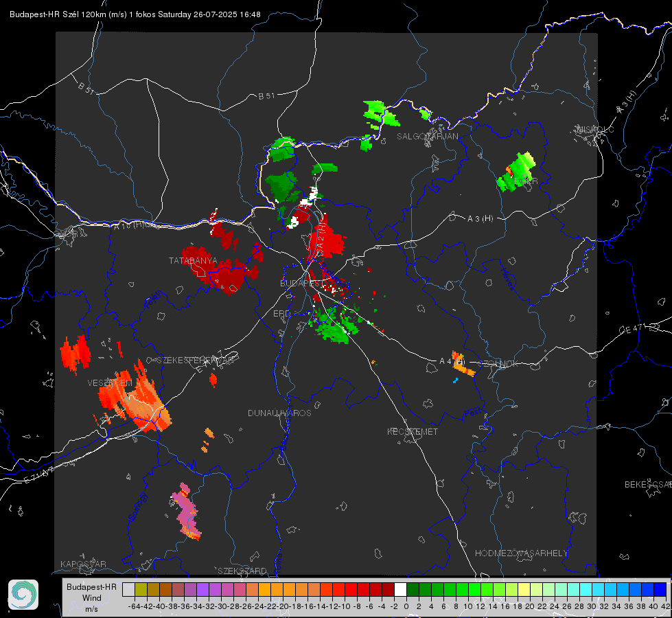Click the darkest green swatch after 0
672x618 pixels.
(413, 589)
